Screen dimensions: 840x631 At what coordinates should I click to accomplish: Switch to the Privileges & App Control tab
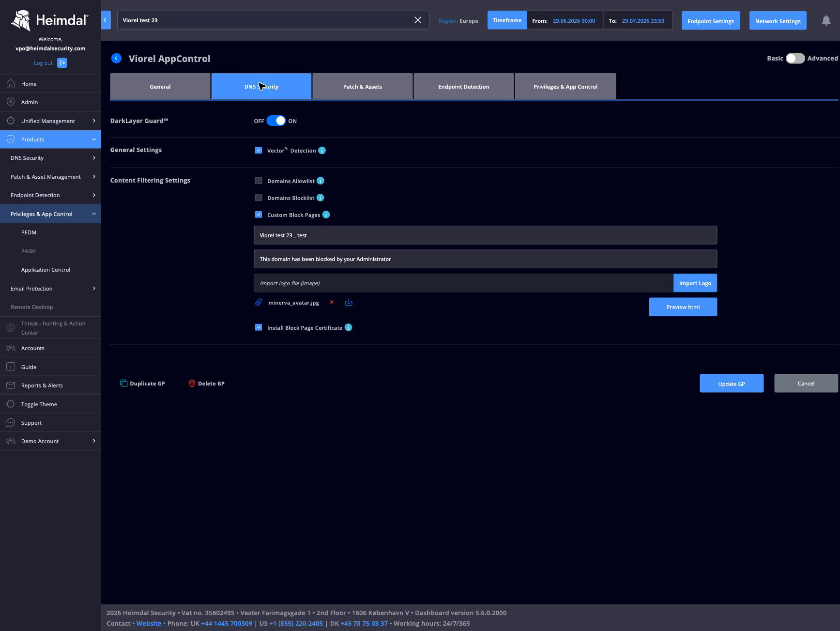click(x=565, y=87)
